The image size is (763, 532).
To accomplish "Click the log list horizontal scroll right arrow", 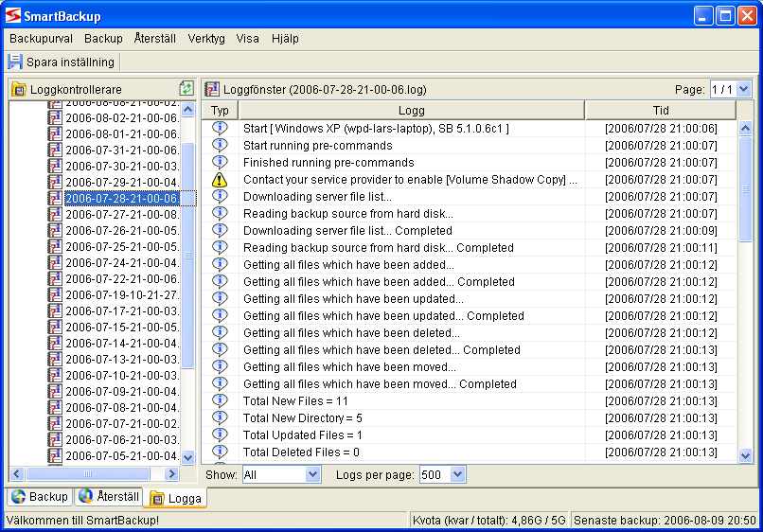I will pos(171,473).
